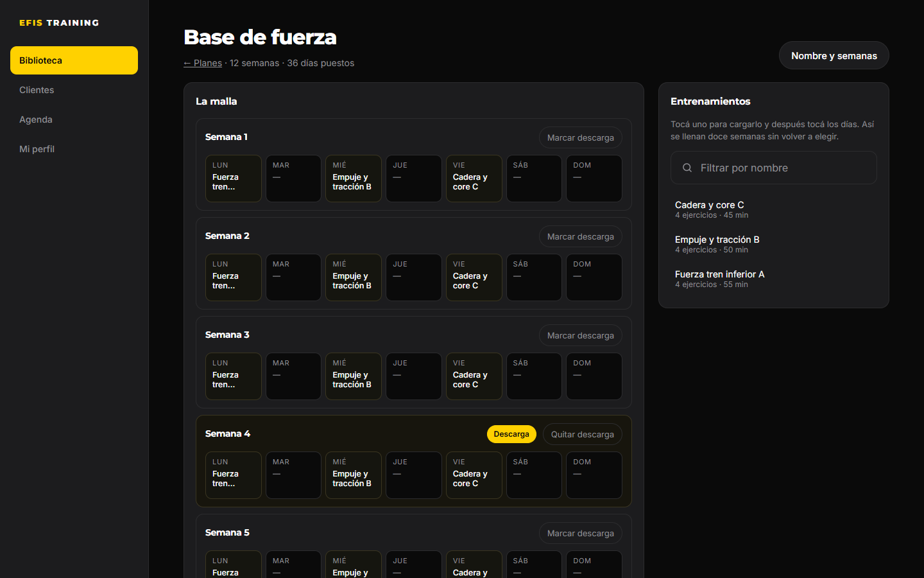
Task: Open Agenda from the sidebar
Action: pos(74,119)
